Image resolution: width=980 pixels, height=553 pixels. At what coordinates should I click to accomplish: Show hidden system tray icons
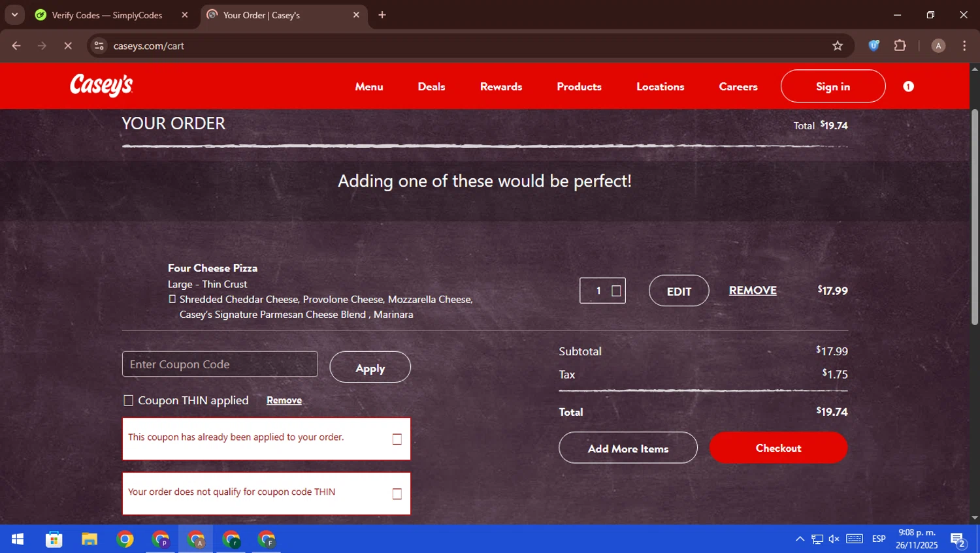(x=800, y=539)
